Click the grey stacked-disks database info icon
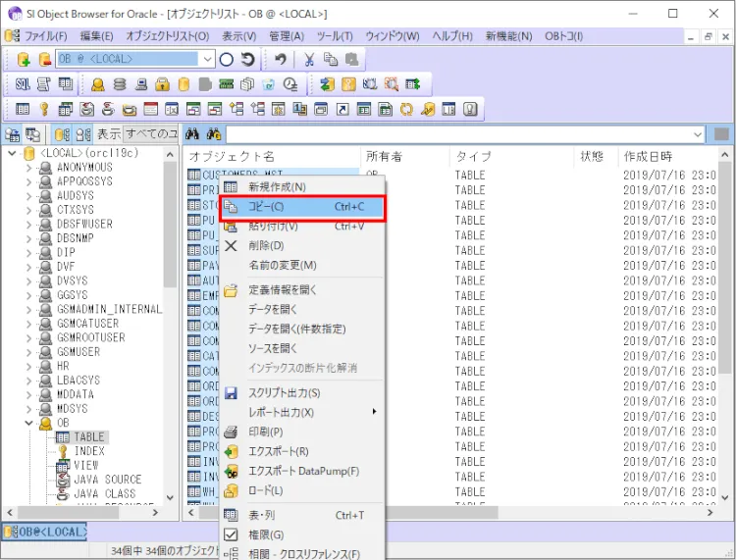 pyautogui.click(x=120, y=84)
